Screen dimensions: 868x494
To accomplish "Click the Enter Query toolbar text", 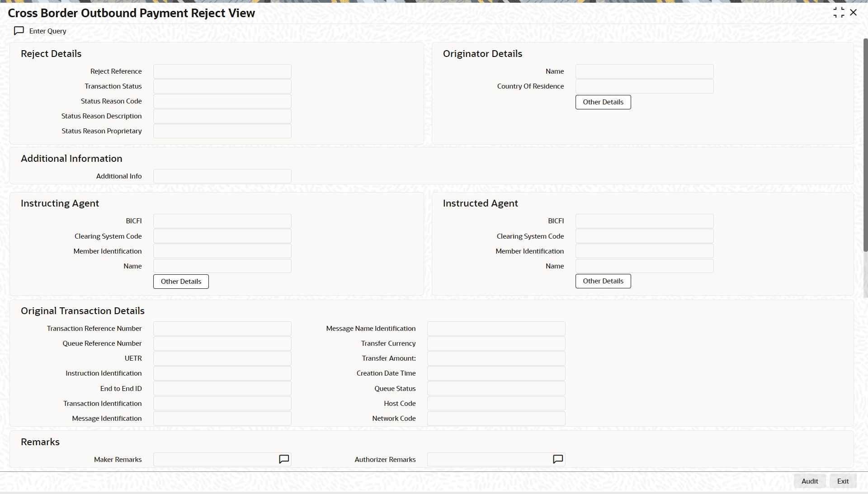I will [x=47, y=31].
